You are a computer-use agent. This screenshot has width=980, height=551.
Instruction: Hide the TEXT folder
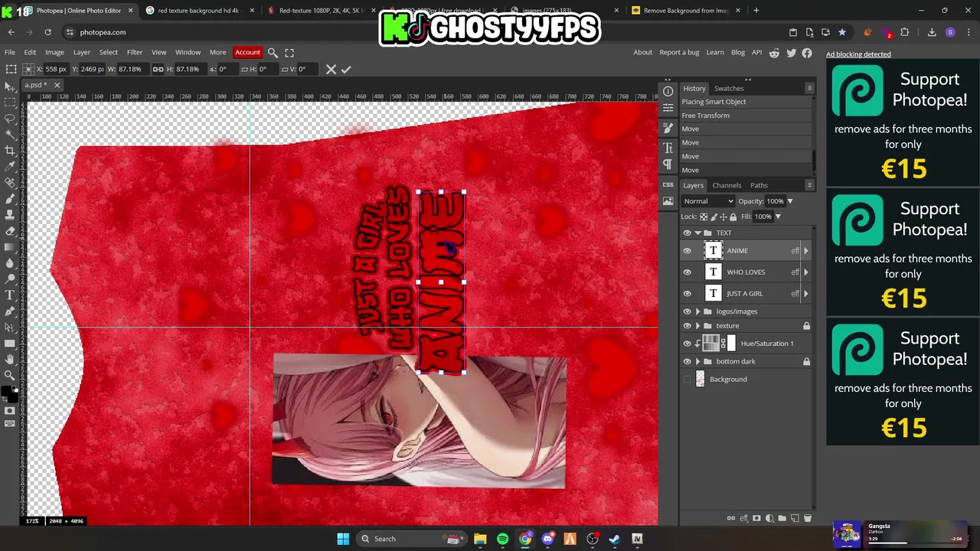point(687,233)
